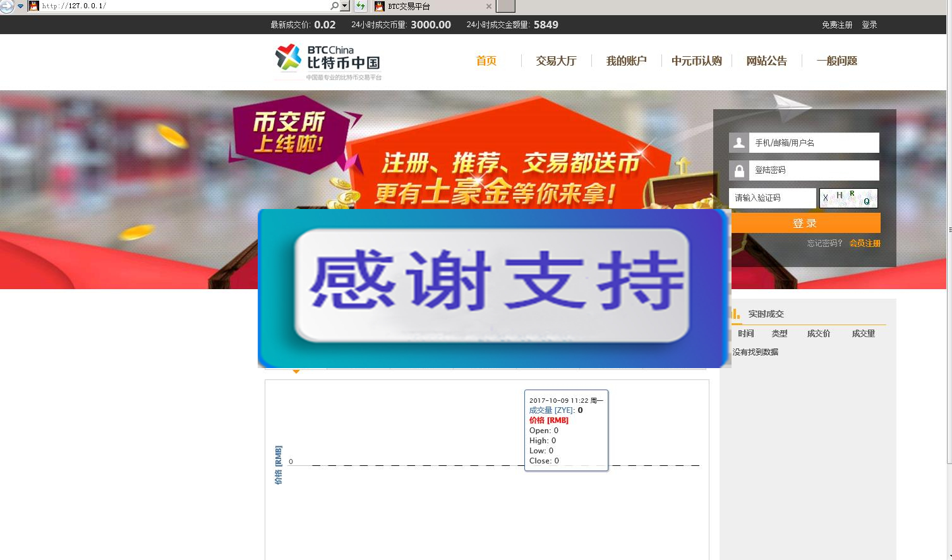Screen dimensions: 952x560
Task: Click the captcha code image to refresh
Action: [848, 198]
